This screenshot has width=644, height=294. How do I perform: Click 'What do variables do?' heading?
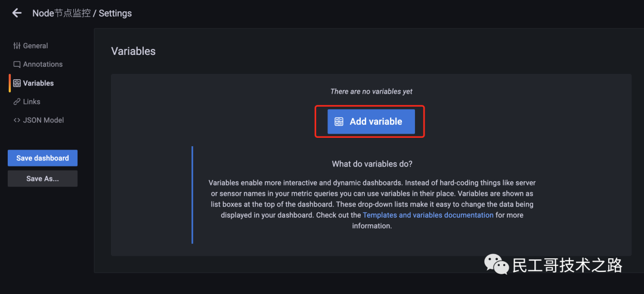[x=371, y=164]
